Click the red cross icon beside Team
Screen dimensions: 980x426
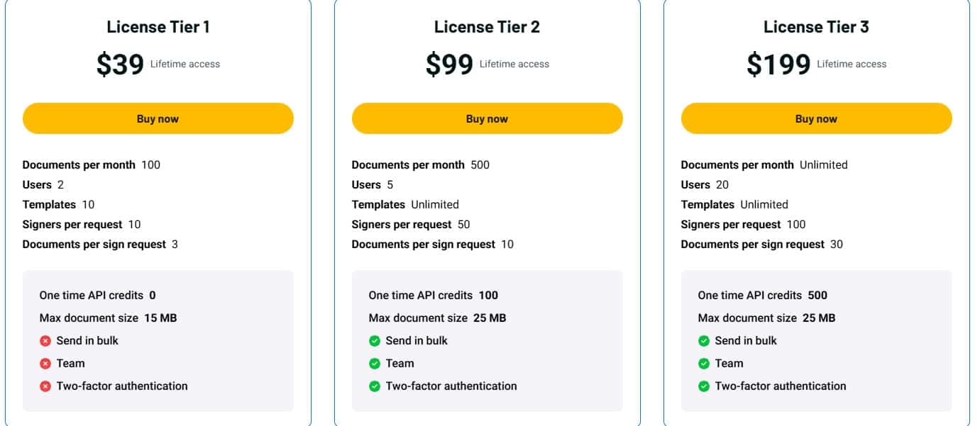(x=45, y=363)
